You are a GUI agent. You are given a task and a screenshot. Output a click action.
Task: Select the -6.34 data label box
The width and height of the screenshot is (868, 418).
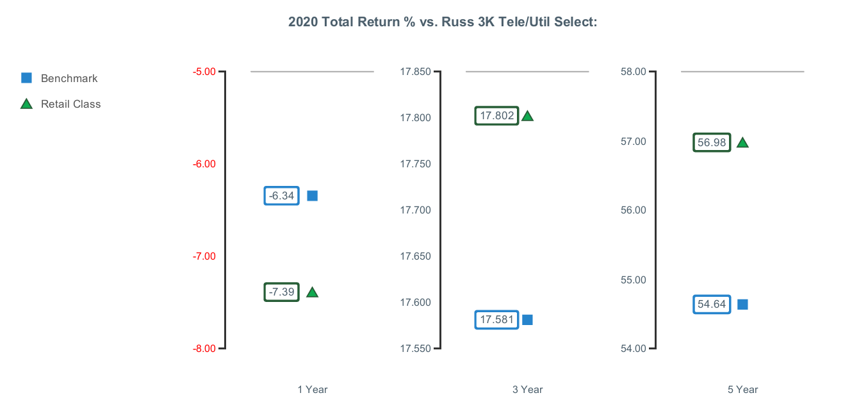coord(282,196)
